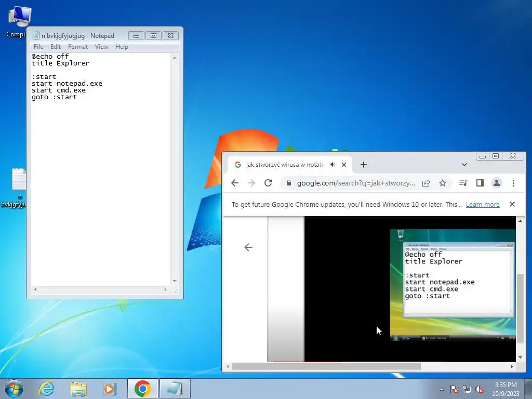Toggle Chrome side panel
This screenshot has width=532, height=399.
pos(480,183)
